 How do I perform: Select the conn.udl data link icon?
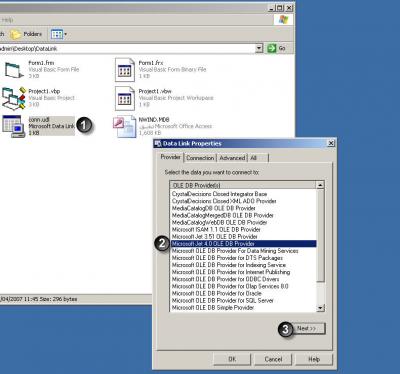[14, 126]
